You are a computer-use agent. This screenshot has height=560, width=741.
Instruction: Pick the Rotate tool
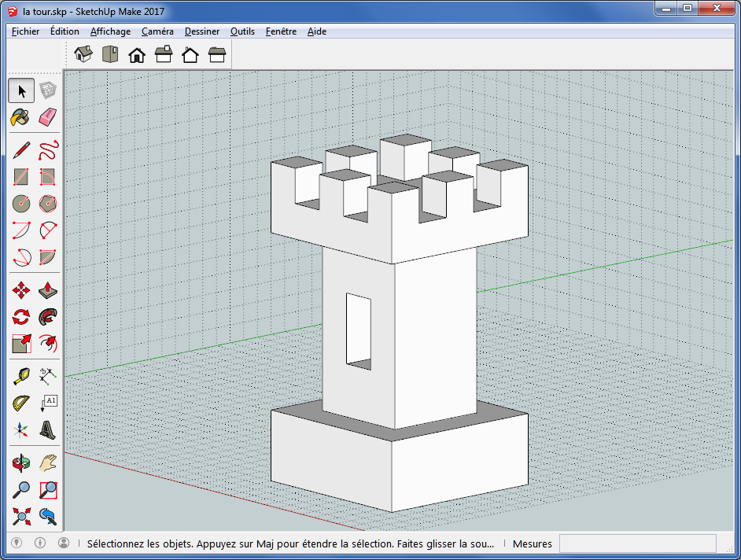[21, 317]
